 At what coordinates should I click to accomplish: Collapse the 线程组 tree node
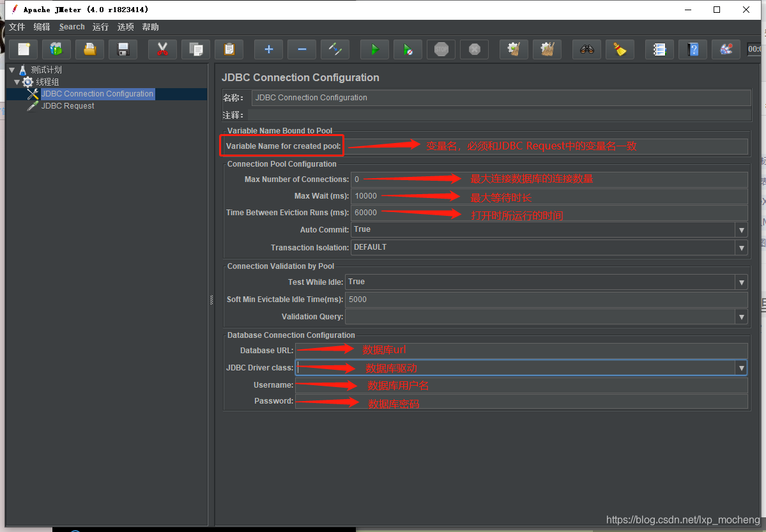click(17, 82)
